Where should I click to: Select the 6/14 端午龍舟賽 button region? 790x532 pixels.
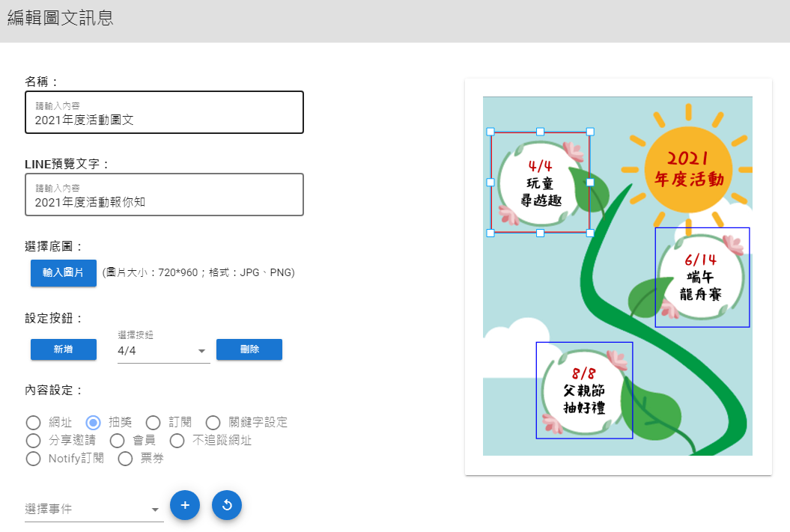(702, 278)
